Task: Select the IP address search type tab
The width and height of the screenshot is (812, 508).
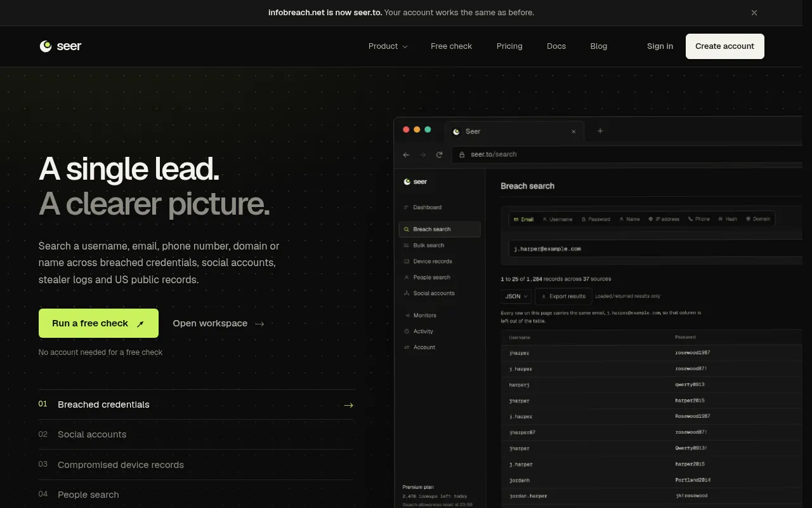Action: [x=664, y=219]
